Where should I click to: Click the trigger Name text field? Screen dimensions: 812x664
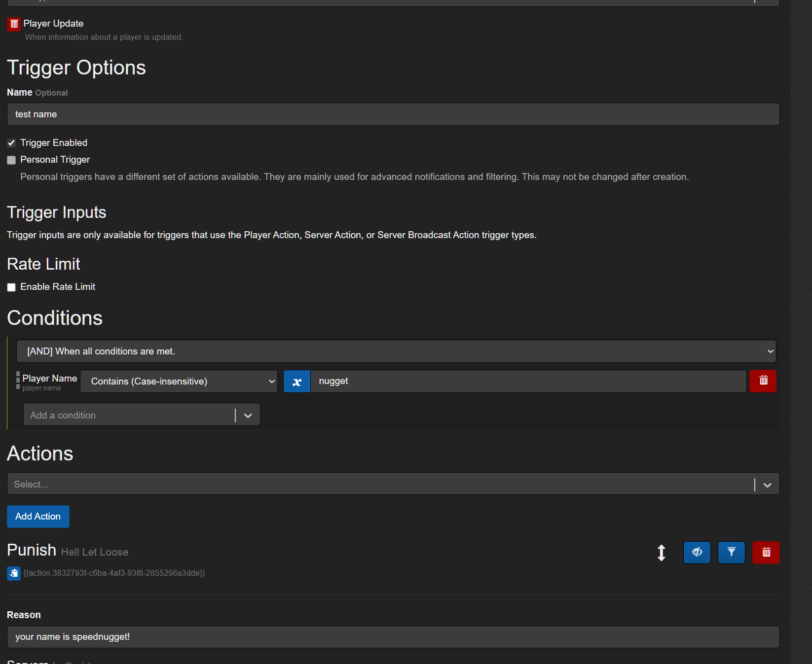393,114
